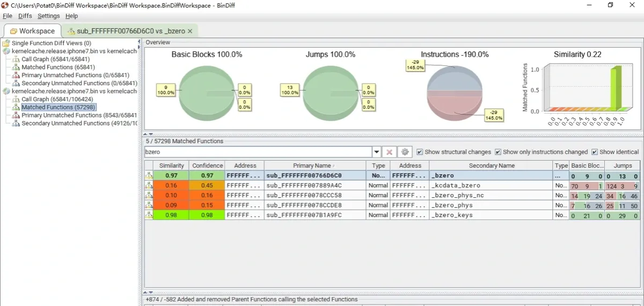644x306 pixels.
Task: Select Primary Unmatched Functions (8543/65841 node
Action: coord(79,115)
